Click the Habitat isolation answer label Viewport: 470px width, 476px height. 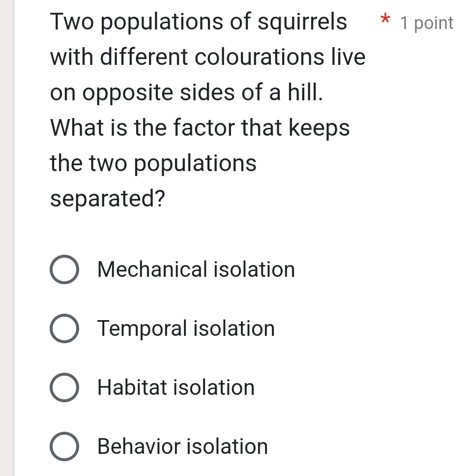click(x=176, y=387)
